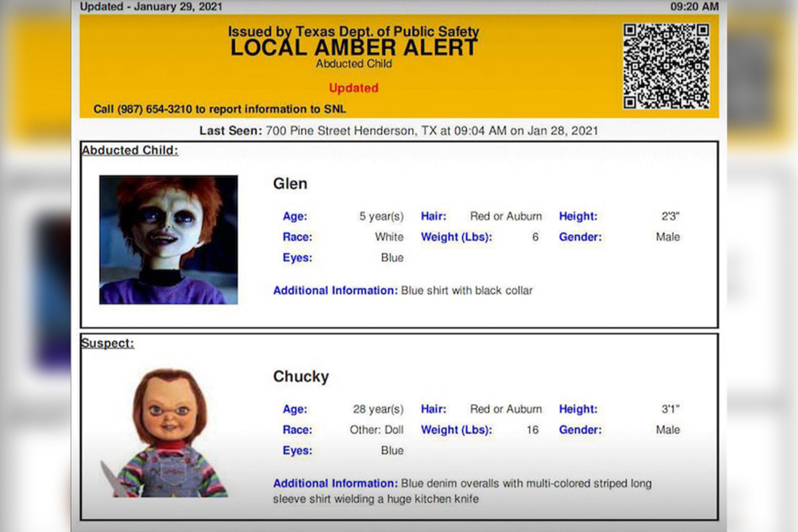This screenshot has height=532, width=798.
Task: Click Chucky's weight value 16
Action: (533, 430)
